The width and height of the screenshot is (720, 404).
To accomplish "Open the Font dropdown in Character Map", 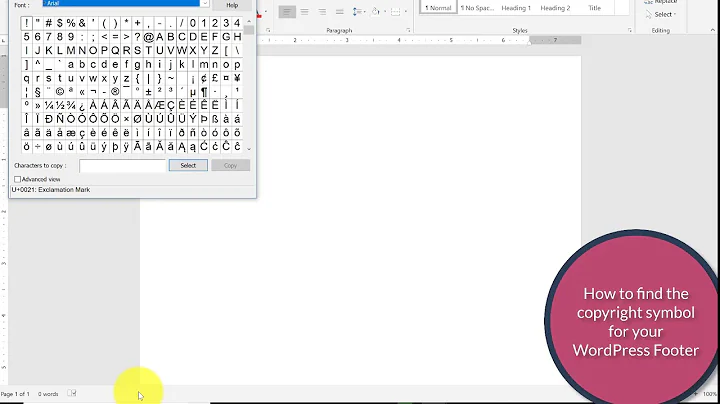I will (x=205, y=4).
